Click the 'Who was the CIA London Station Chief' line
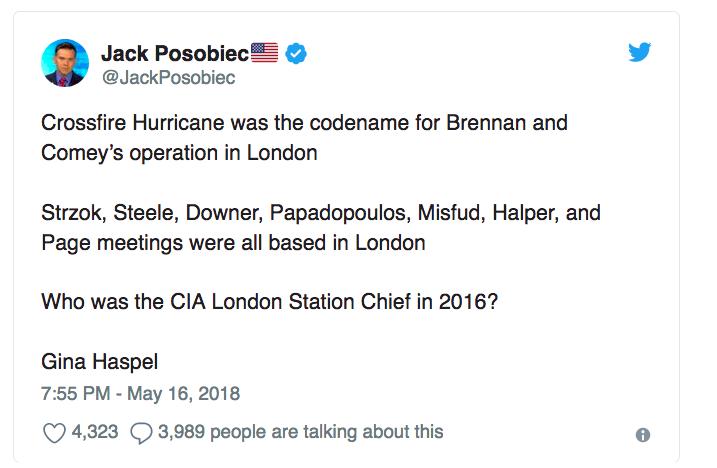This screenshot has width=717, height=468. [269, 302]
